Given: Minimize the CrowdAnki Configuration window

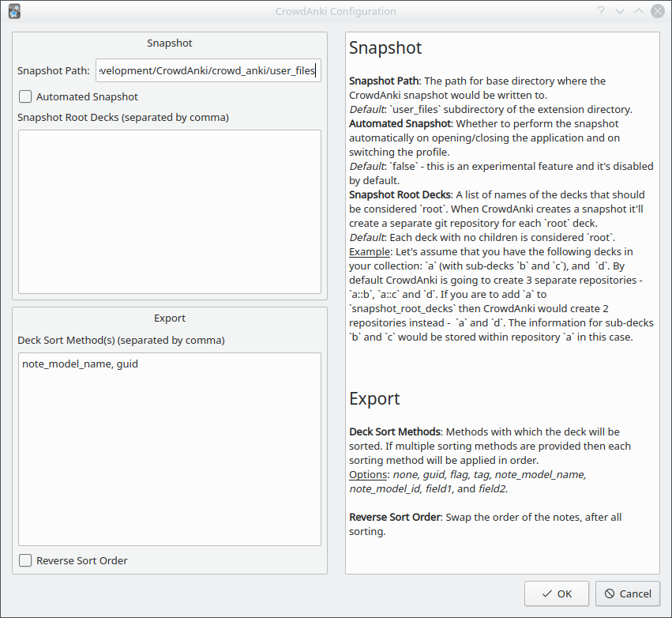Looking at the screenshot, I should (x=620, y=11).
